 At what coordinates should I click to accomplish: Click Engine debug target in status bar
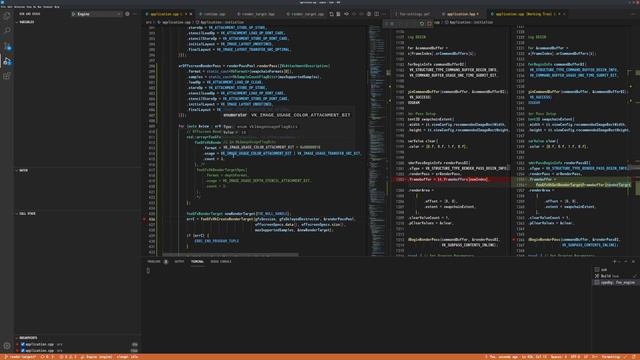96,357
